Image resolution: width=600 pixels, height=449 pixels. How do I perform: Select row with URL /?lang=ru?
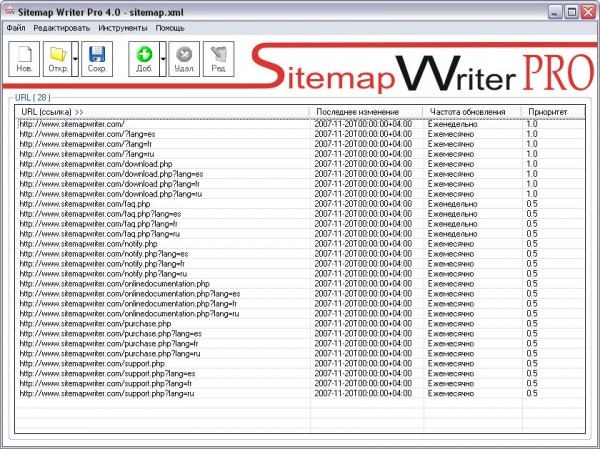[x=301, y=154]
